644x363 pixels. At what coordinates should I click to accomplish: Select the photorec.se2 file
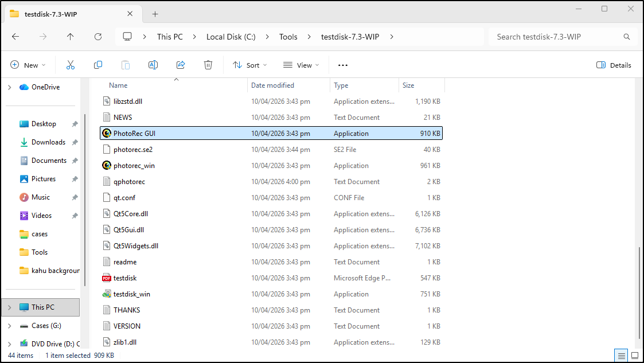pyautogui.click(x=271, y=150)
